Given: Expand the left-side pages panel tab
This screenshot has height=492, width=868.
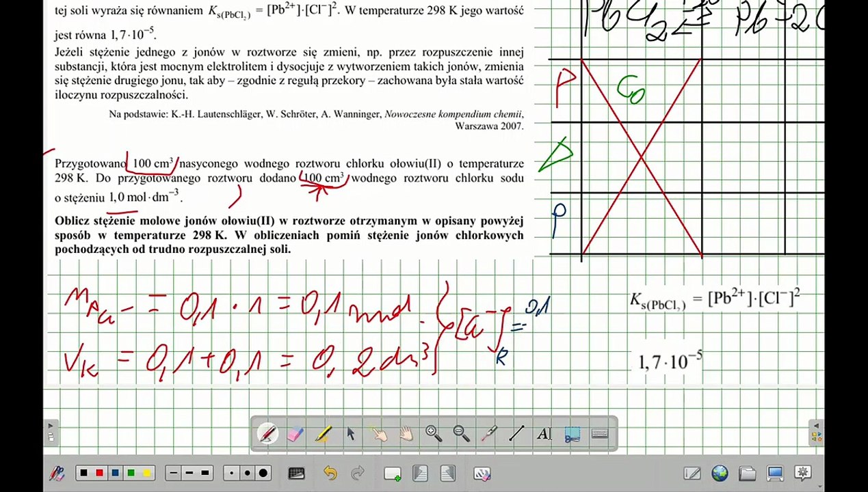Looking at the screenshot, I should point(50,433).
